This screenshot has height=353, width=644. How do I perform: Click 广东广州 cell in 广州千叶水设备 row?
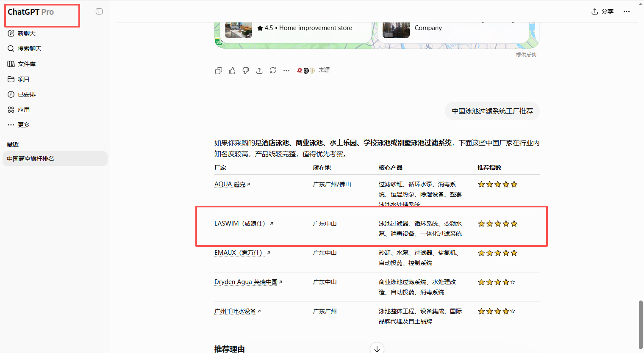[325, 311]
